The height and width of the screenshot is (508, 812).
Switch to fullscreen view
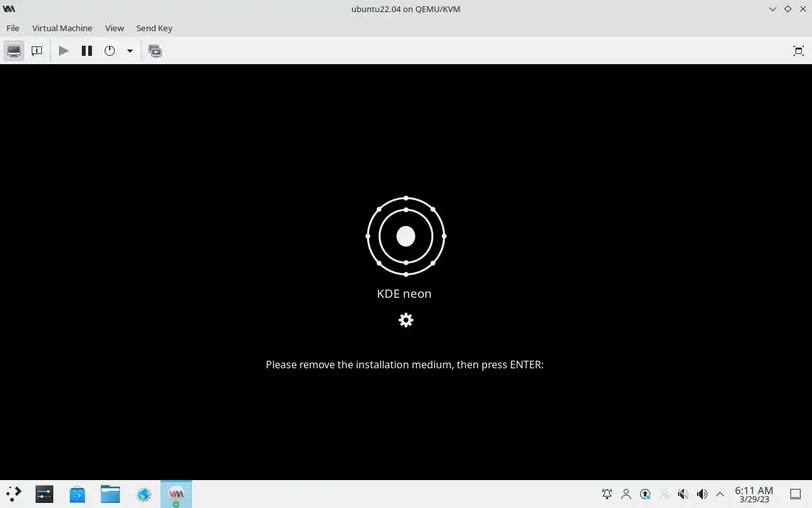click(x=799, y=51)
